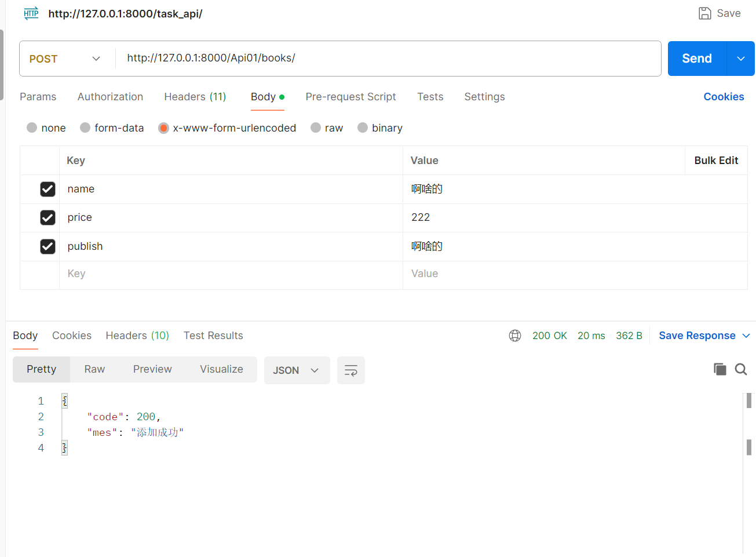Select the none body type
The height and width of the screenshot is (557, 756).
tap(32, 128)
